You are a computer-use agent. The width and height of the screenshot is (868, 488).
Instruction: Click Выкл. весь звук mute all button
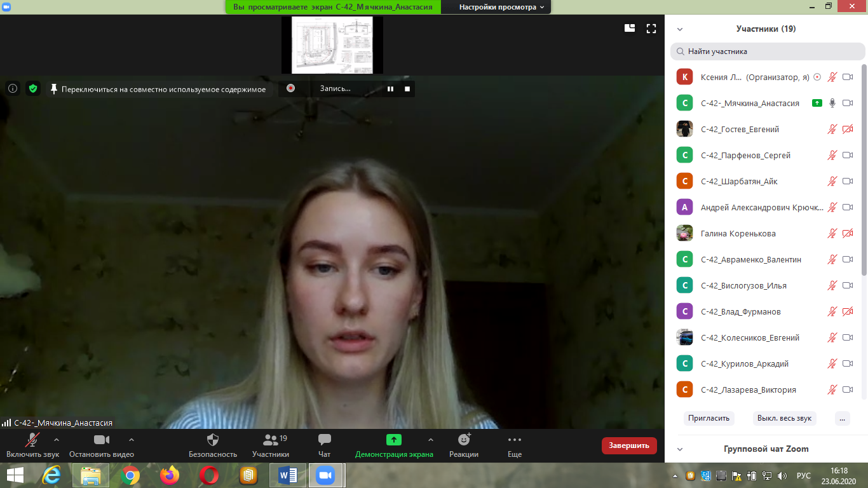[784, 419]
